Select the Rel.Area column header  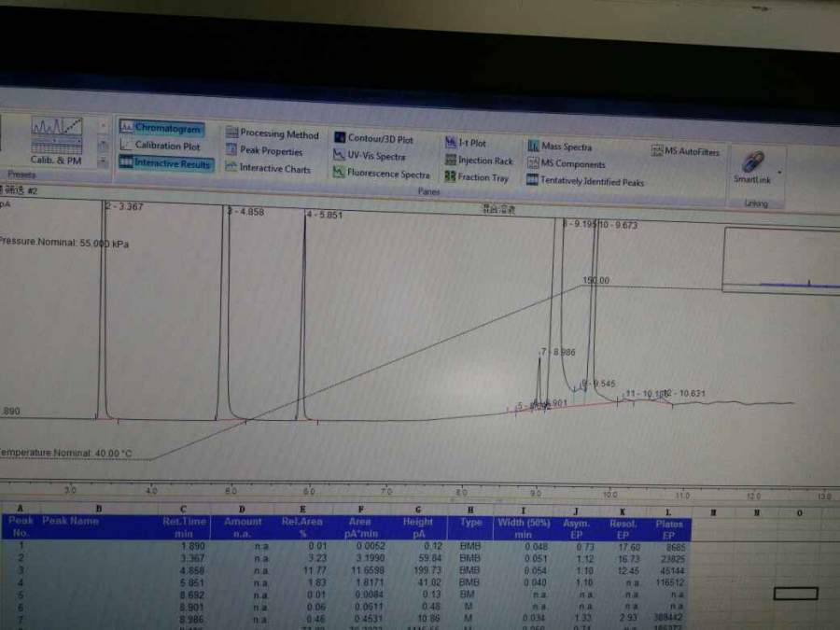pos(302,527)
